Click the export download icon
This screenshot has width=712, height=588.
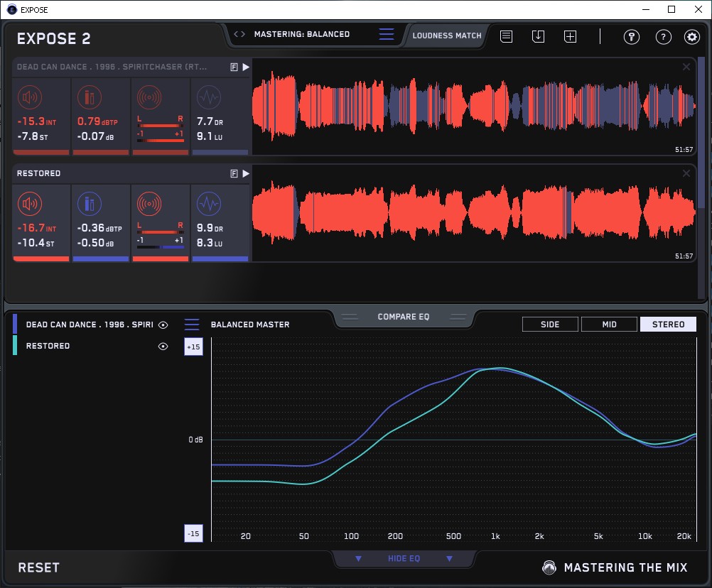point(538,36)
